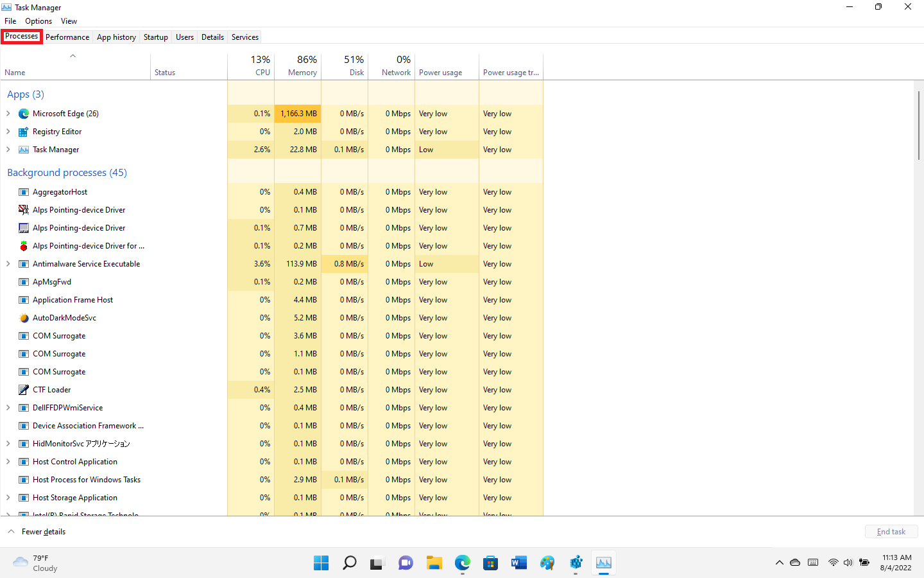Switch to the Users tab
Screen dimensions: 924x578
(185, 37)
